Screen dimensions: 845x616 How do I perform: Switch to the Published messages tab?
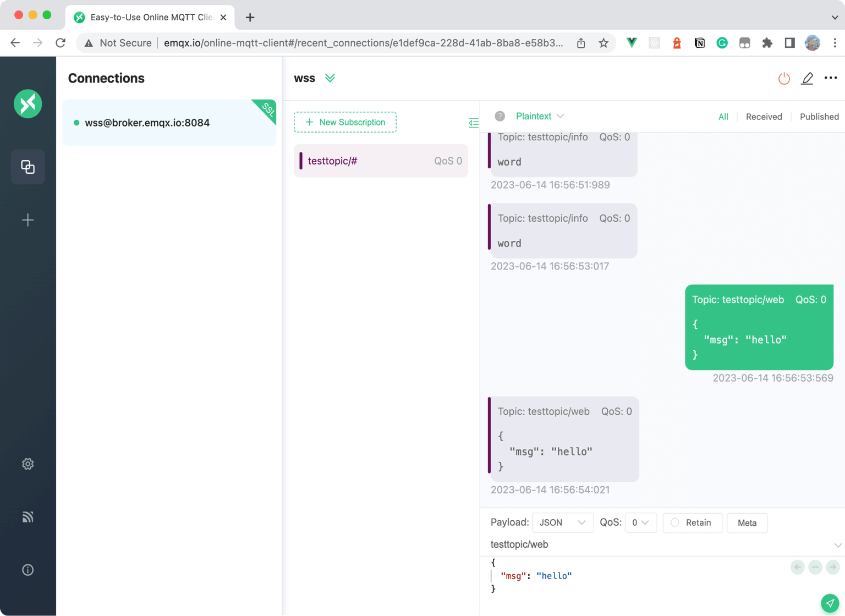819,117
